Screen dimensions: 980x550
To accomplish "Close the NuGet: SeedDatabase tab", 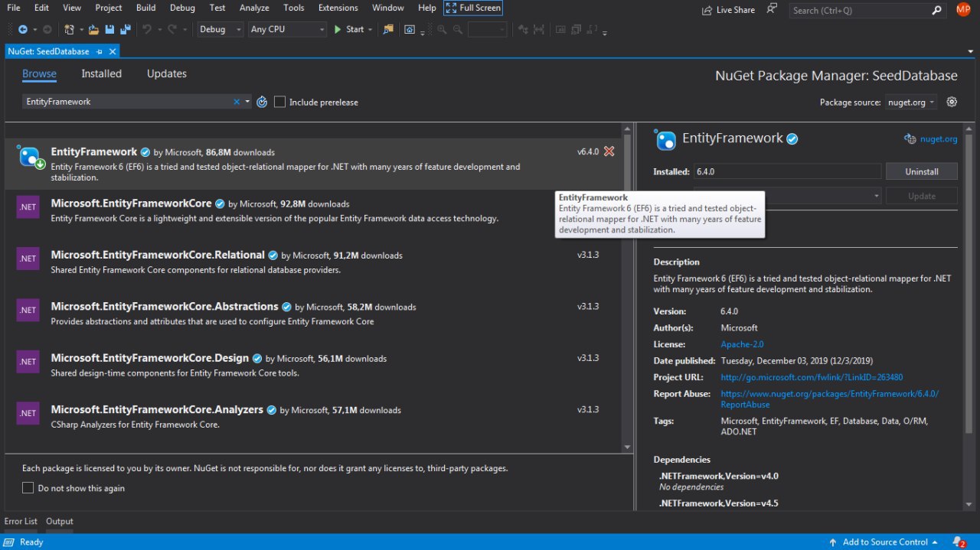I will point(113,51).
